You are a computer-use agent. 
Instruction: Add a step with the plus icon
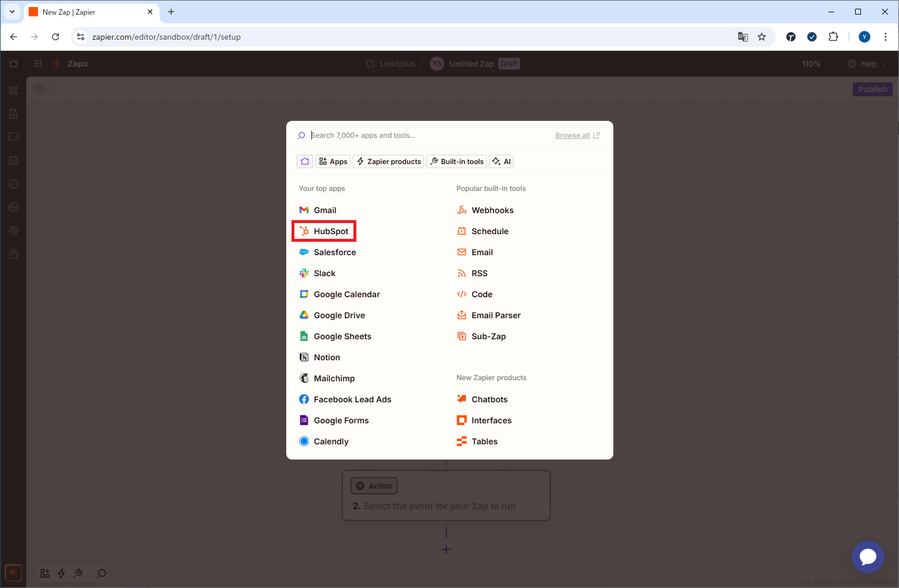[x=446, y=549]
